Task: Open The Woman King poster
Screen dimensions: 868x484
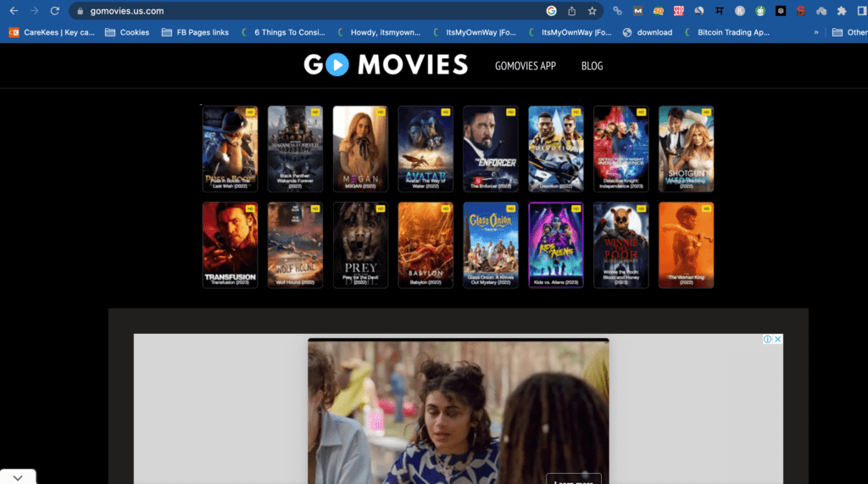Action: point(687,245)
